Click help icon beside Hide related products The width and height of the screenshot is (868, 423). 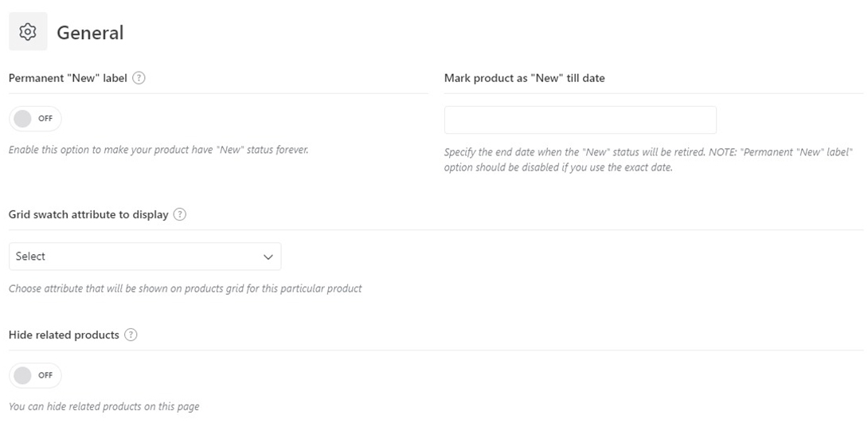coord(131,335)
